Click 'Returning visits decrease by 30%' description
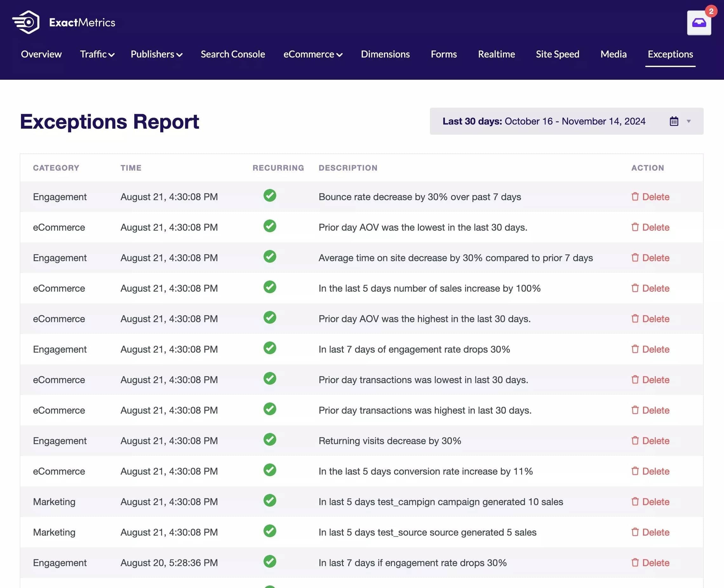This screenshot has width=724, height=588. 390,441
